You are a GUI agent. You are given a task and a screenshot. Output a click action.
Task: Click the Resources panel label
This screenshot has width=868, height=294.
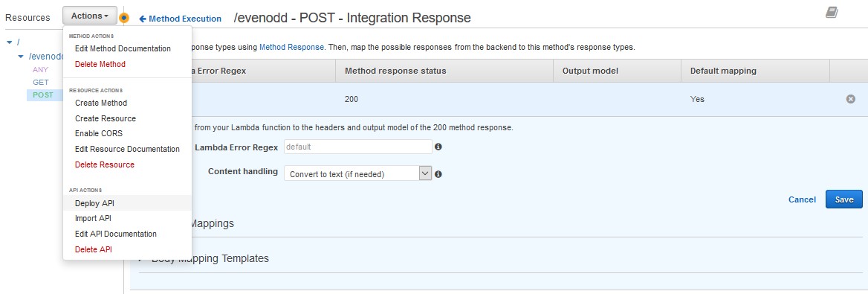(x=27, y=18)
